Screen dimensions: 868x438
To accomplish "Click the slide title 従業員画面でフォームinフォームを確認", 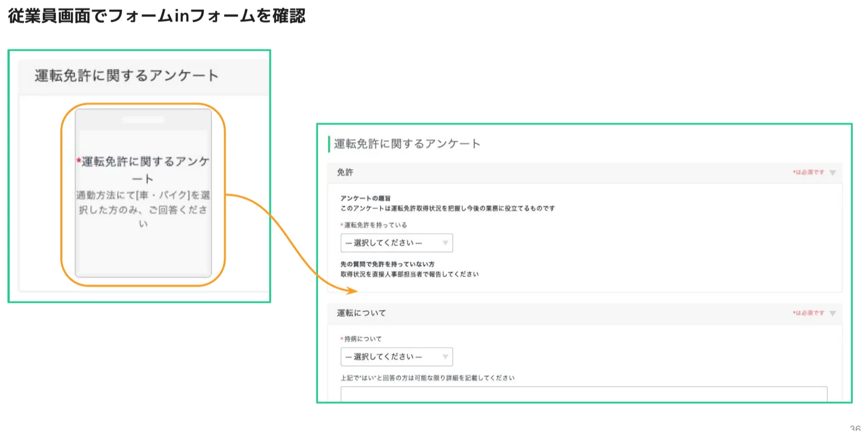I will point(157,16).
